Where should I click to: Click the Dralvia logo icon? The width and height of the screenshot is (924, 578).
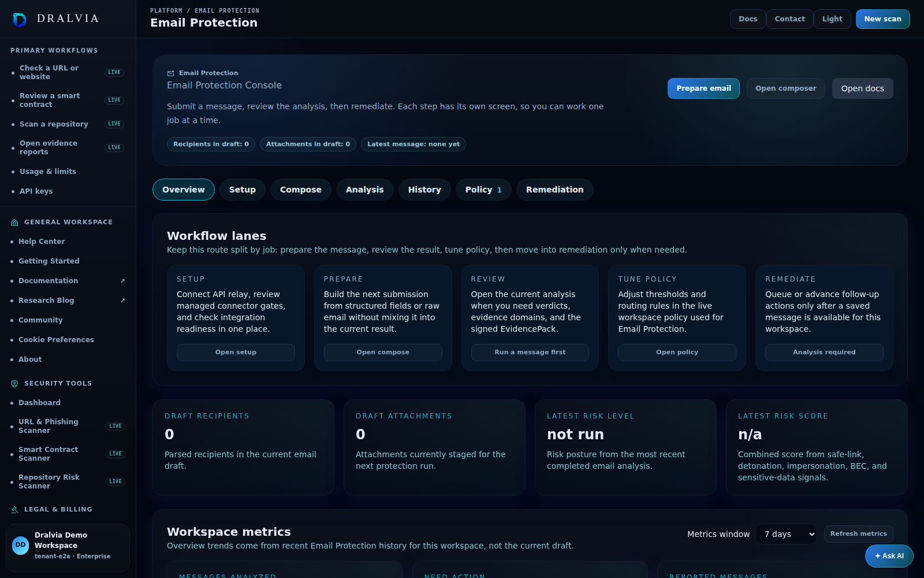click(x=20, y=20)
